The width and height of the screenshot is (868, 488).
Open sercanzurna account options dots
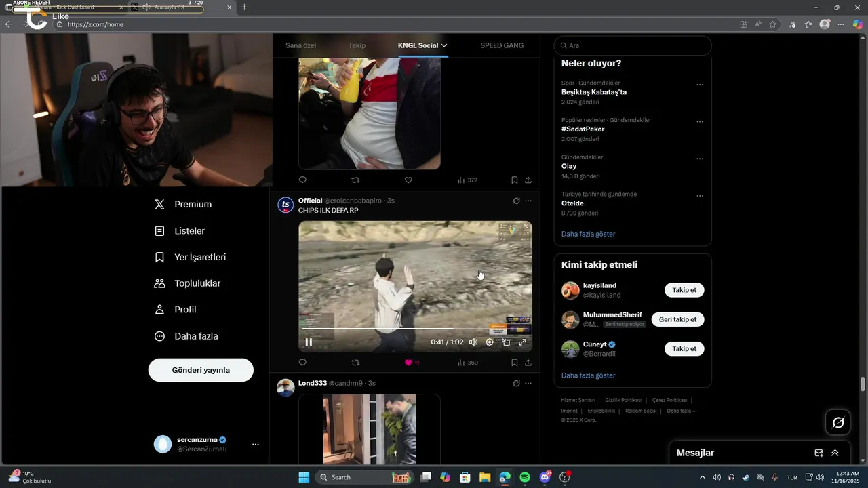[256, 444]
